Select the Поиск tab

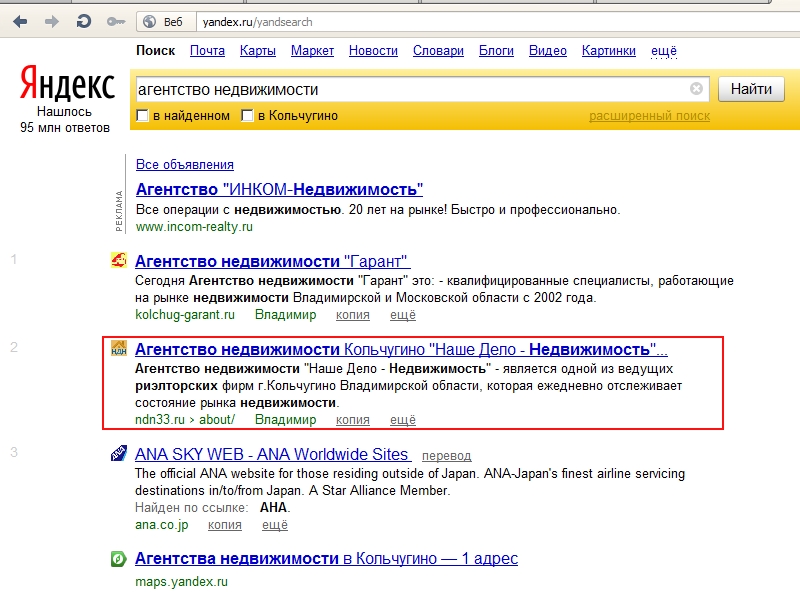click(155, 51)
